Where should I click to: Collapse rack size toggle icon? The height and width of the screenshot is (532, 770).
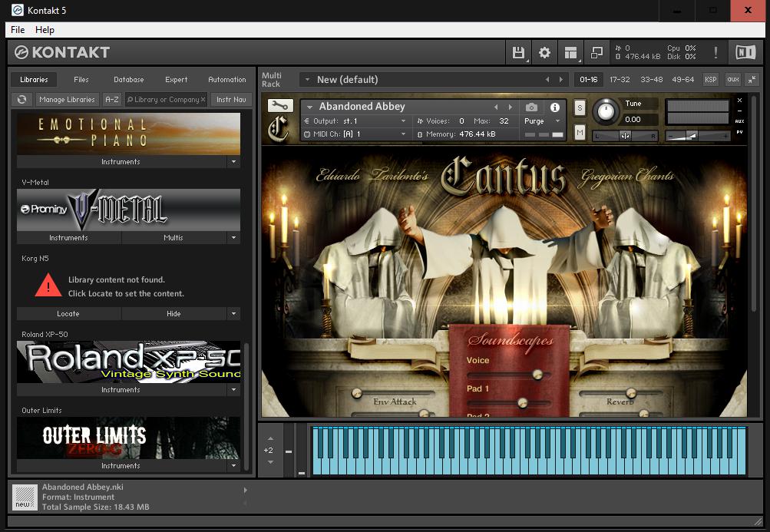pos(752,79)
